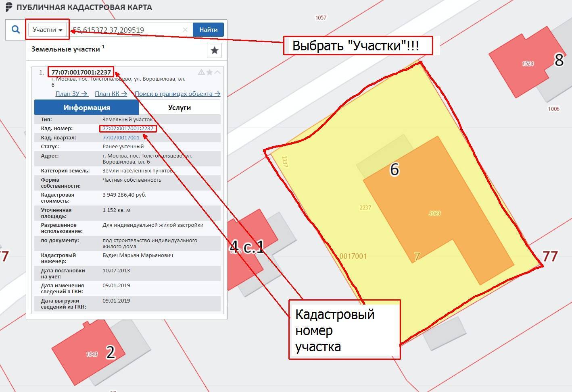Screen dimensions: 572x392
Task: Click the Публичная кадастровая карта logo icon
Action: point(9,7)
